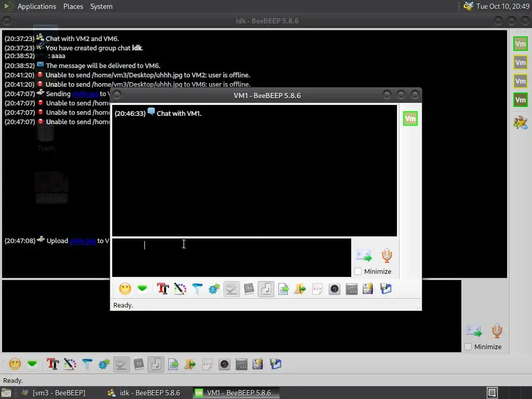The height and width of the screenshot is (399, 532).
Task: Open uhhh.jpg link in Upload line
Action: 83,241
